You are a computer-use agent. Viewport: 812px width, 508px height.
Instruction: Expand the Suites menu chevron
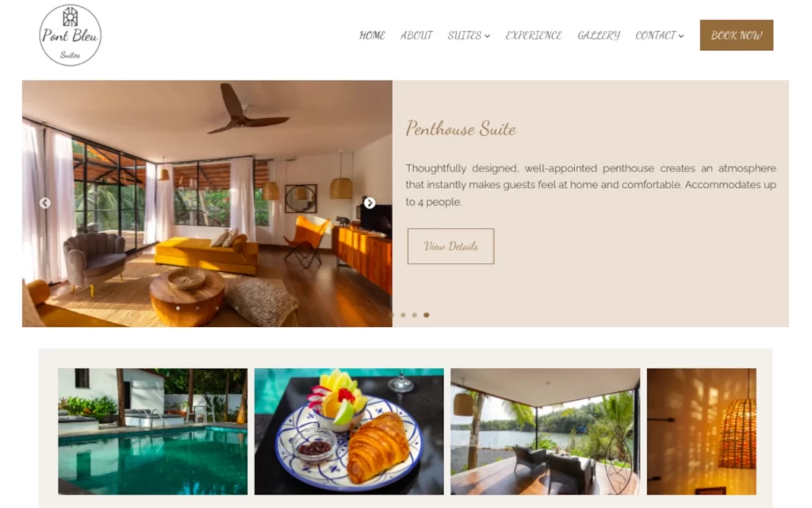click(x=488, y=36)
